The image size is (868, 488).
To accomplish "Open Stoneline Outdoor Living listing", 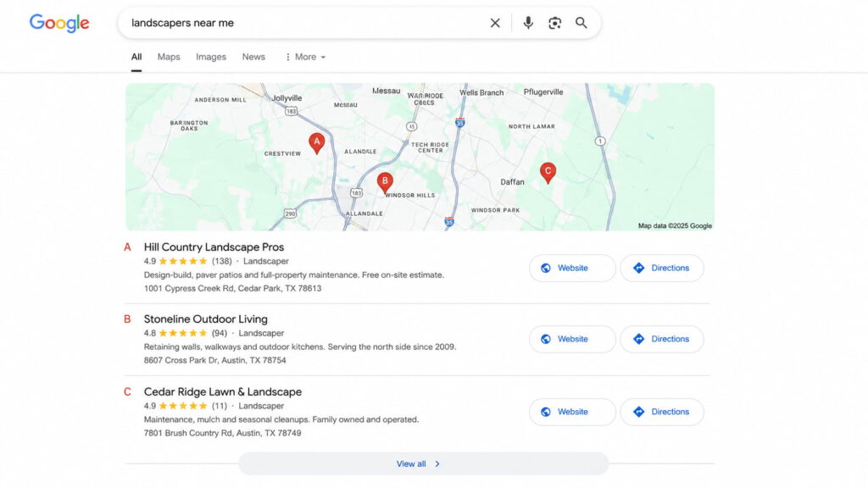I will [x=205, y=319].
